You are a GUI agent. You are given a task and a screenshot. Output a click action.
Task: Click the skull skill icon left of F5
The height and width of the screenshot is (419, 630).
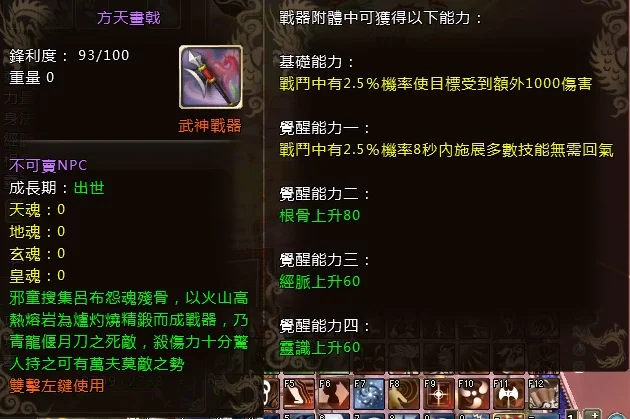[x=272, y=393]
